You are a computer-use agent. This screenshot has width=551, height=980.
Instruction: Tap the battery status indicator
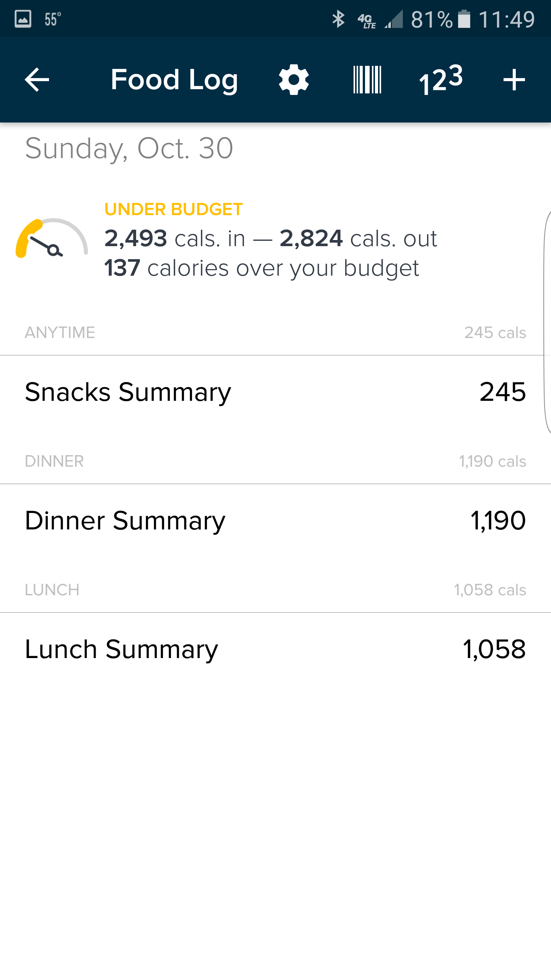point(464,19)
